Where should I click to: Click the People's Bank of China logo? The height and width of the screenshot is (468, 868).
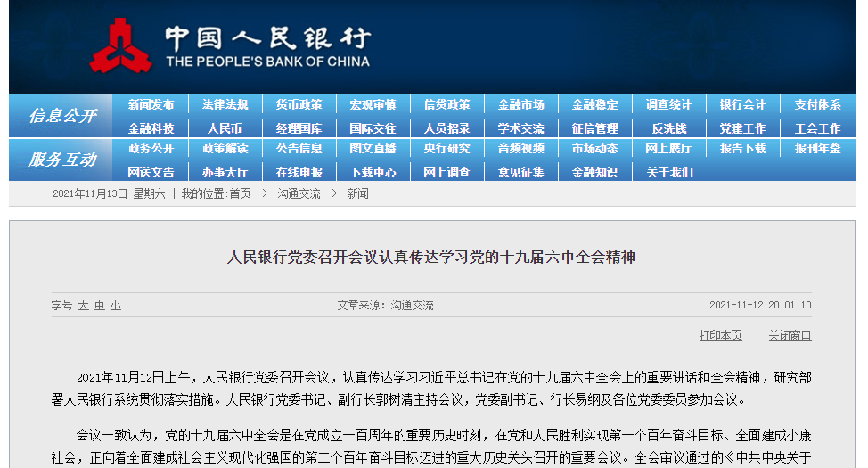[x=120, y=45]
